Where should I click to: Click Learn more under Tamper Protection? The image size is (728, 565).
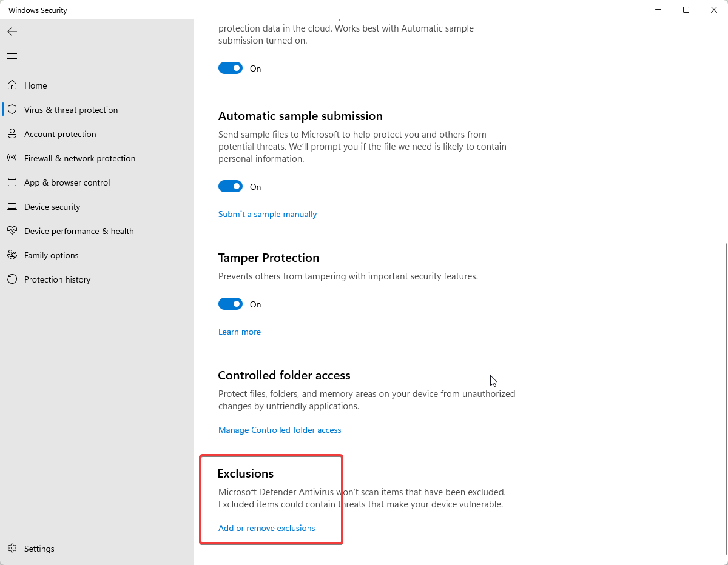pyautogui.click(x=240, y=332)
